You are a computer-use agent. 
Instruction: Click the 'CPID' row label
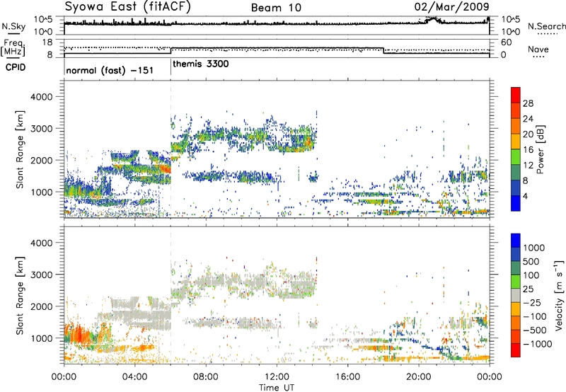tap(16, 67)
